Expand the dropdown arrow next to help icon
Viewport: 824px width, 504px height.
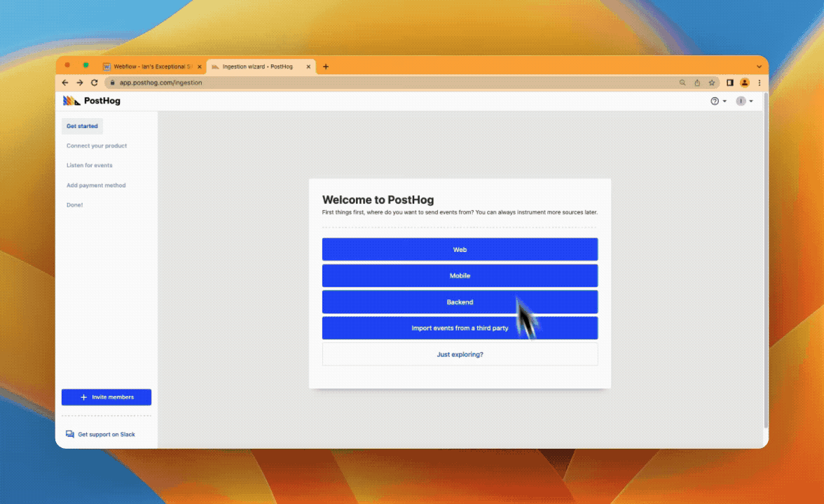tap(723, 101)
